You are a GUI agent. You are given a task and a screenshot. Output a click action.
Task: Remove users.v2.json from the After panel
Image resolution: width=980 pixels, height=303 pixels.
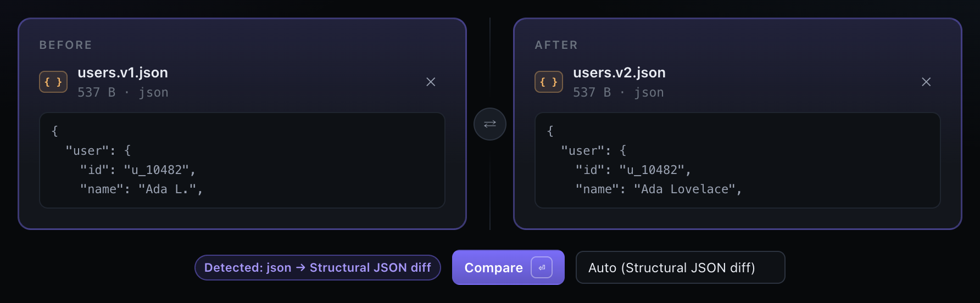pos(926,82)
